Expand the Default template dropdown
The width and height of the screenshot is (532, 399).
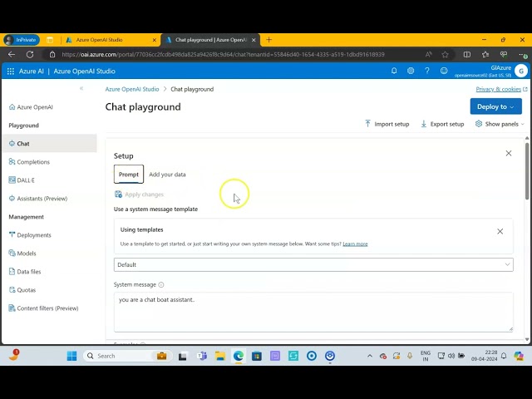313,264
